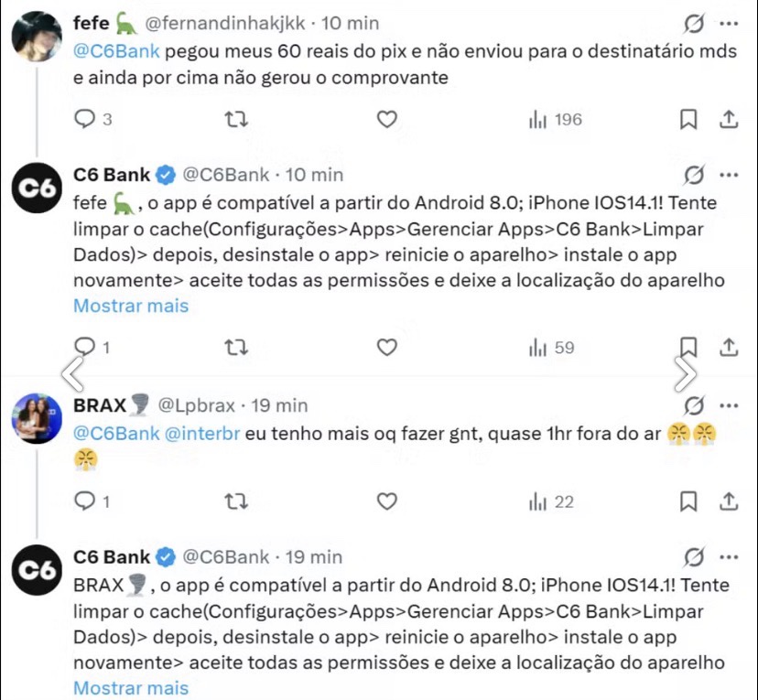Expand first C6 Bank reply with Mostrar mais
The width and height of the screenshot is (758, 700).
131,306
